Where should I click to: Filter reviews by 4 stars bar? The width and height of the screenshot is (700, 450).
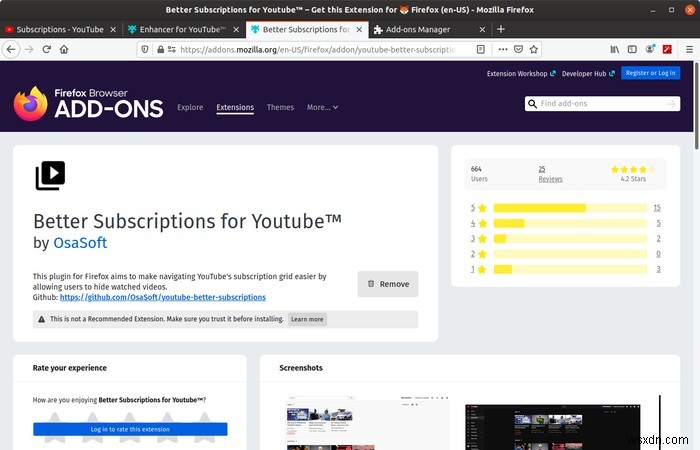[x=570, y=223]
